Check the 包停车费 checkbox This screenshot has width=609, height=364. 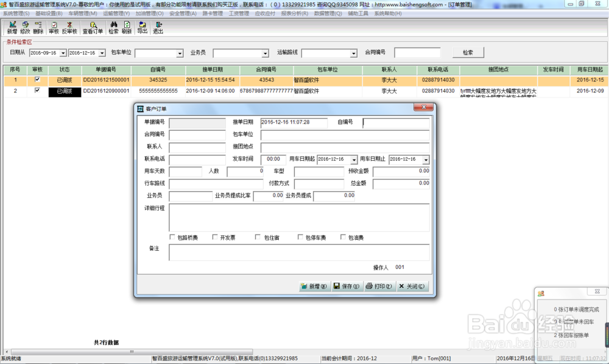click(x=300, y=237)
